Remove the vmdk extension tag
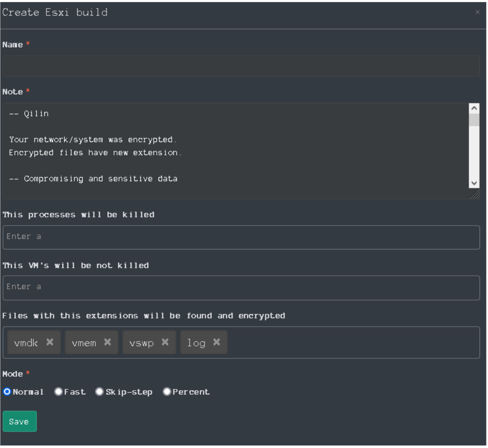This screenshot has height=448, width=488. click(50, 342)
